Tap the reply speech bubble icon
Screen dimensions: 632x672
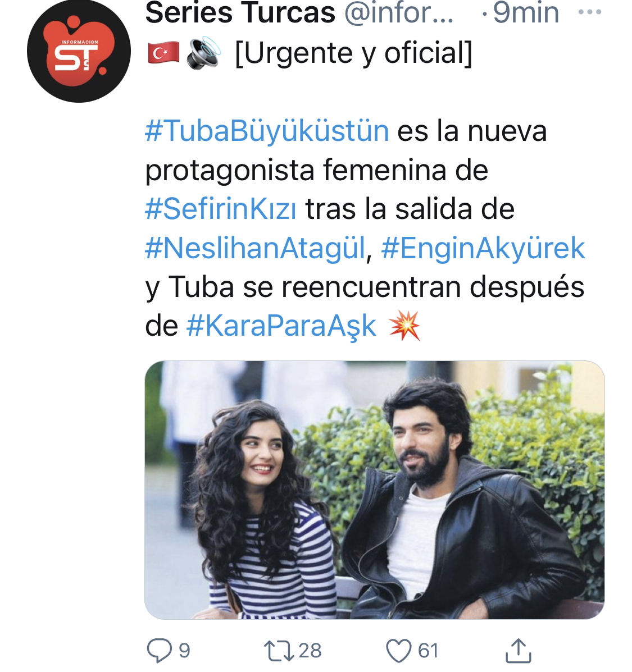[159, 650]
